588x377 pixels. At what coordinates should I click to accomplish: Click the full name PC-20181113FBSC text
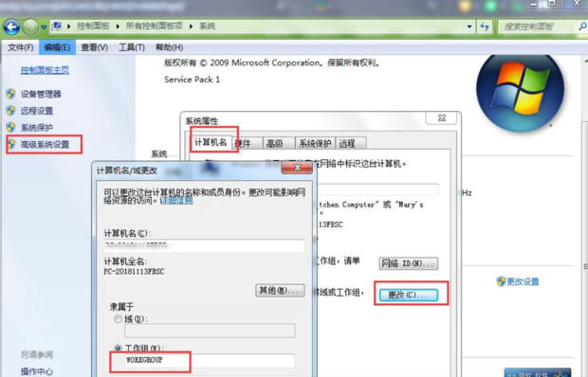[x=134, y=272]
